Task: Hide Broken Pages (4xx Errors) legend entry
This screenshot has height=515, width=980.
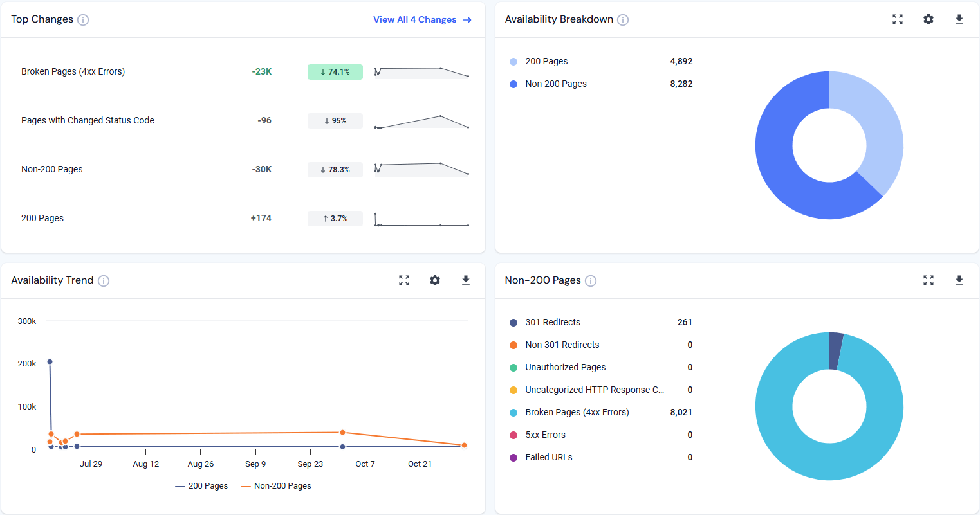Action: tap(577, 412)
